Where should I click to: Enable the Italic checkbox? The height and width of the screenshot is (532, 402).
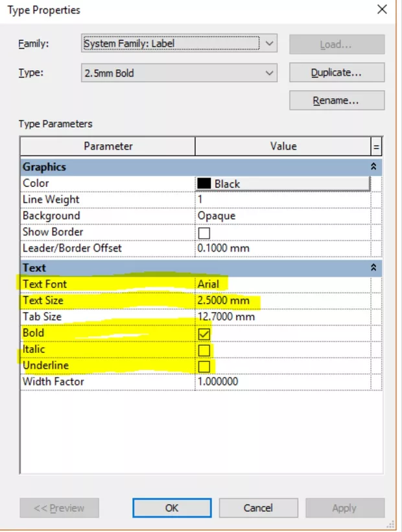click(204, 350)
